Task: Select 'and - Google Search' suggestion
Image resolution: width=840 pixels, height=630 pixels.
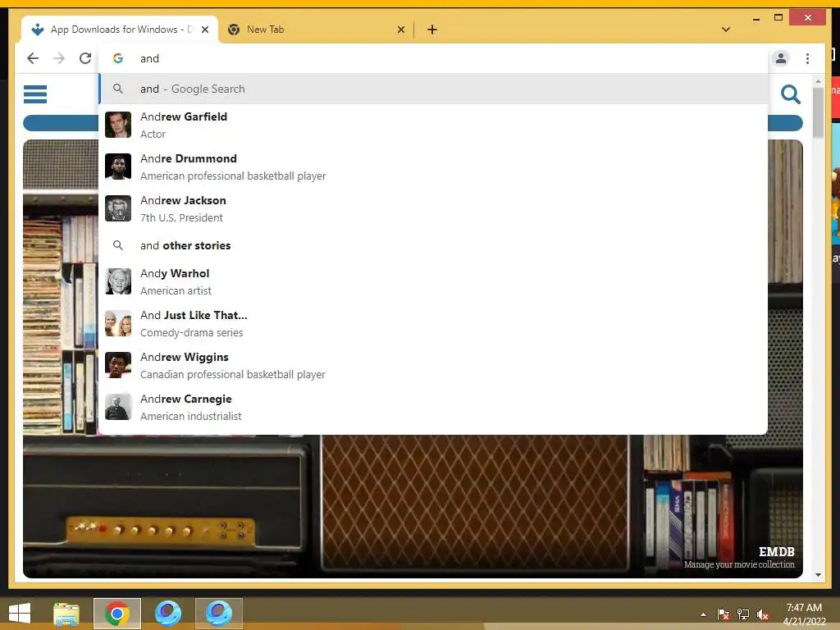Action: 433,89
